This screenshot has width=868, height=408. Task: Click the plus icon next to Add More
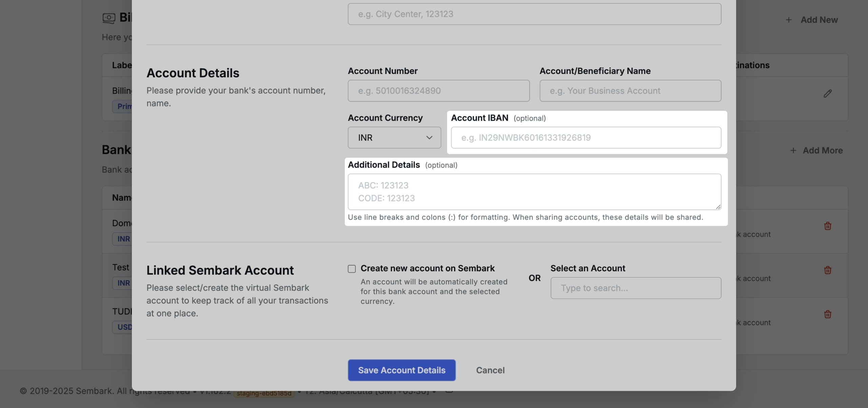click(794, 150)
